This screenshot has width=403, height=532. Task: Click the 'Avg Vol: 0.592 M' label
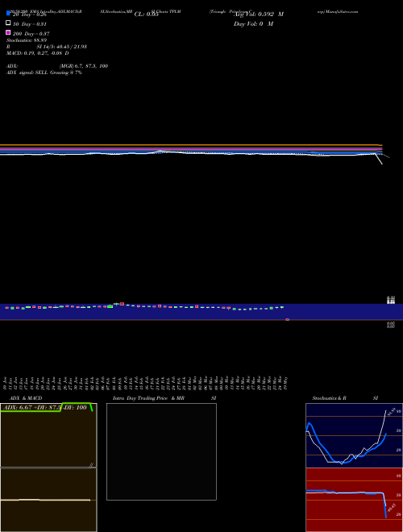click(259, 15)
